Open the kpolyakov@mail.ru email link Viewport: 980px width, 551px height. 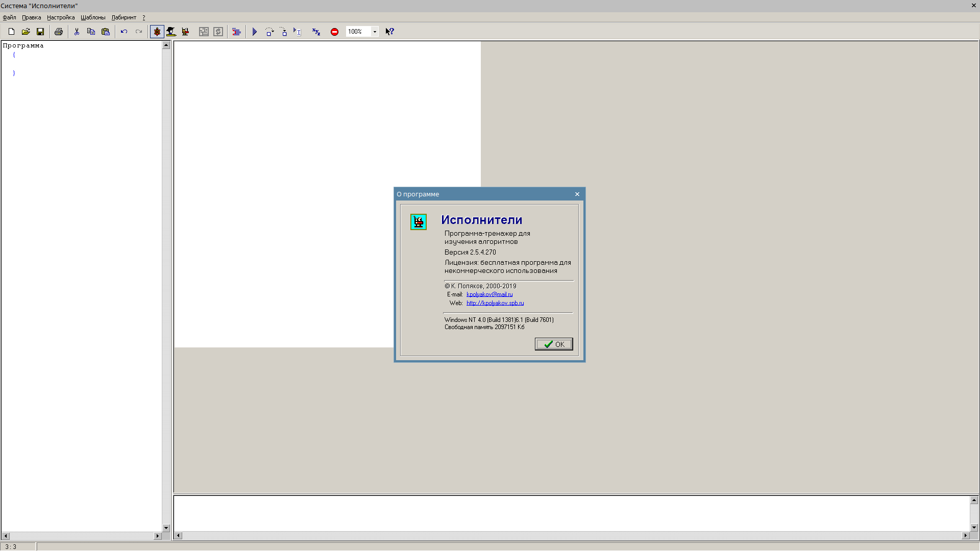point(489,294)
